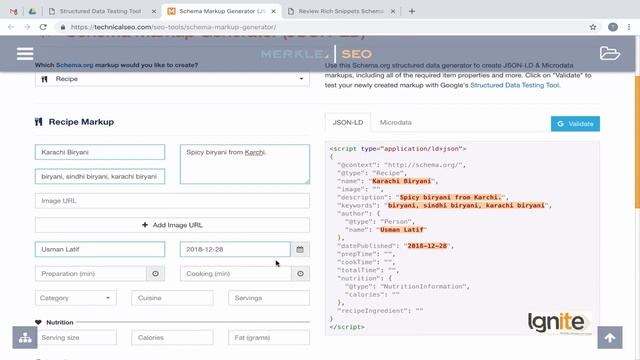
Task: Click the recipe name field Karachi Biryani
Action: pos(100,152)
